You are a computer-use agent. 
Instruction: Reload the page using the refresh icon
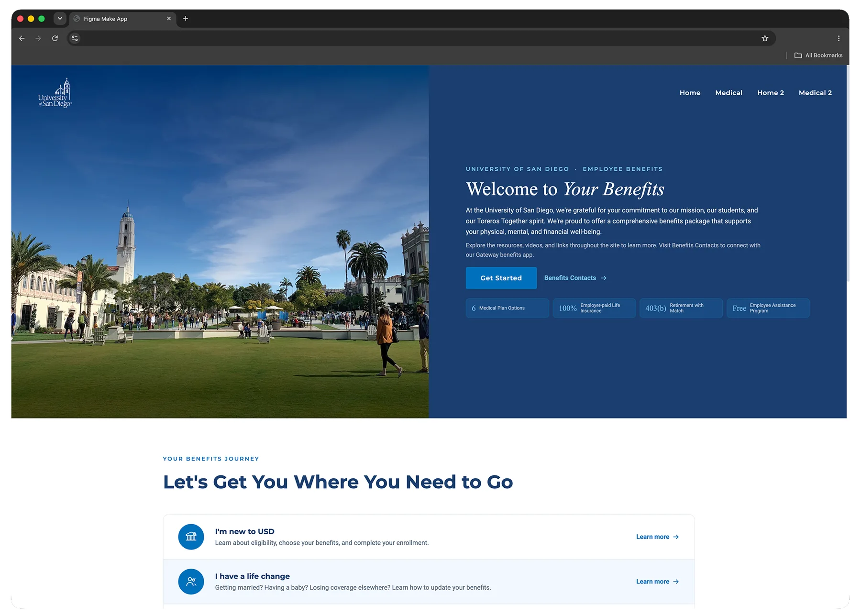tap(55, 38)
